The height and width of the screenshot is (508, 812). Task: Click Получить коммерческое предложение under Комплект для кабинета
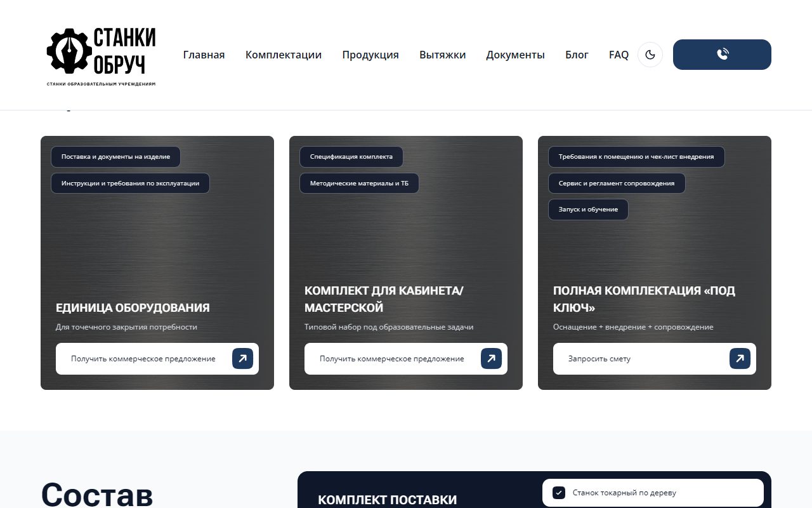coord(406,359)
